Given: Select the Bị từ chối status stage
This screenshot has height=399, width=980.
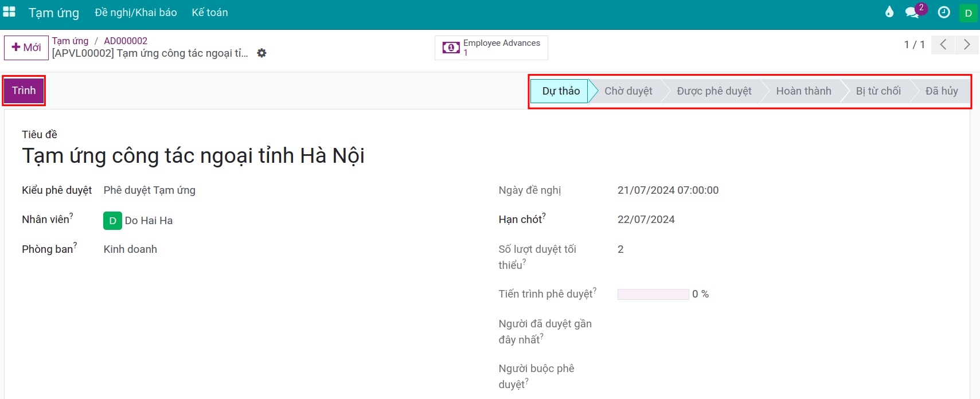Looking at the screenshot, I should tap(878, 91).
